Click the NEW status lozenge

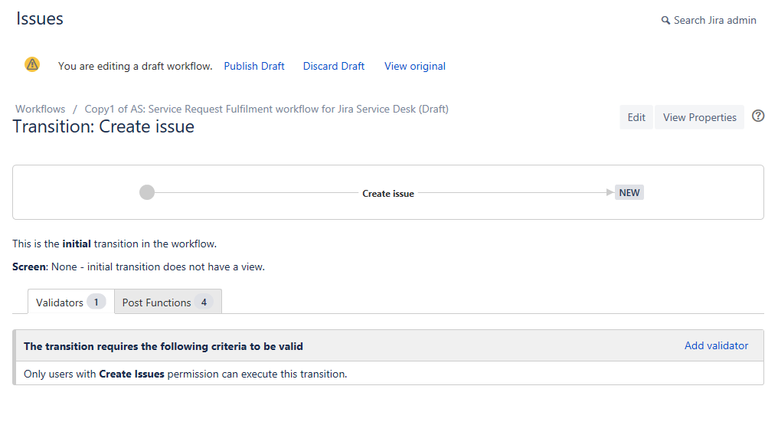[x=629, y=192]
